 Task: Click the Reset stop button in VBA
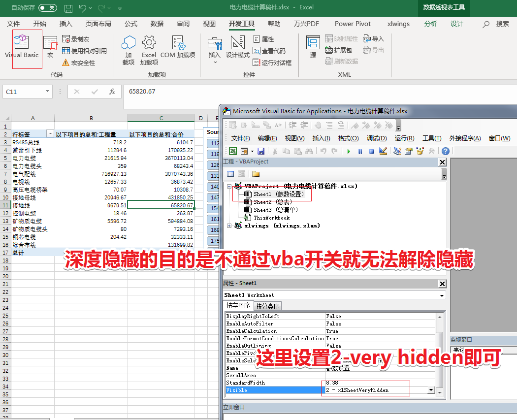tap(372, 151)
